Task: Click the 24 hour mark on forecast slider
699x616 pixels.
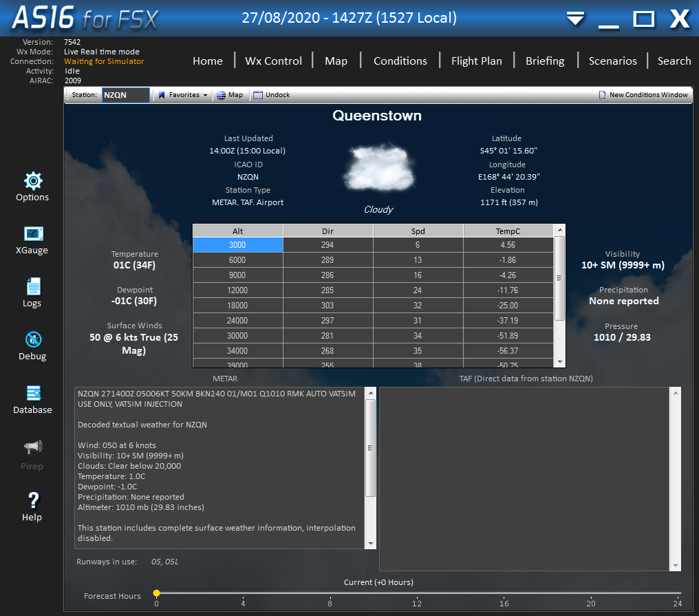Action: pos(677,603)
